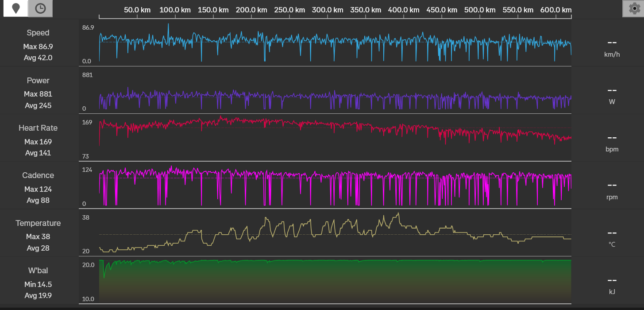Screen dimensions: 644x310
Task: Click the Avg 28 temperature value
Action: [38, 248]
